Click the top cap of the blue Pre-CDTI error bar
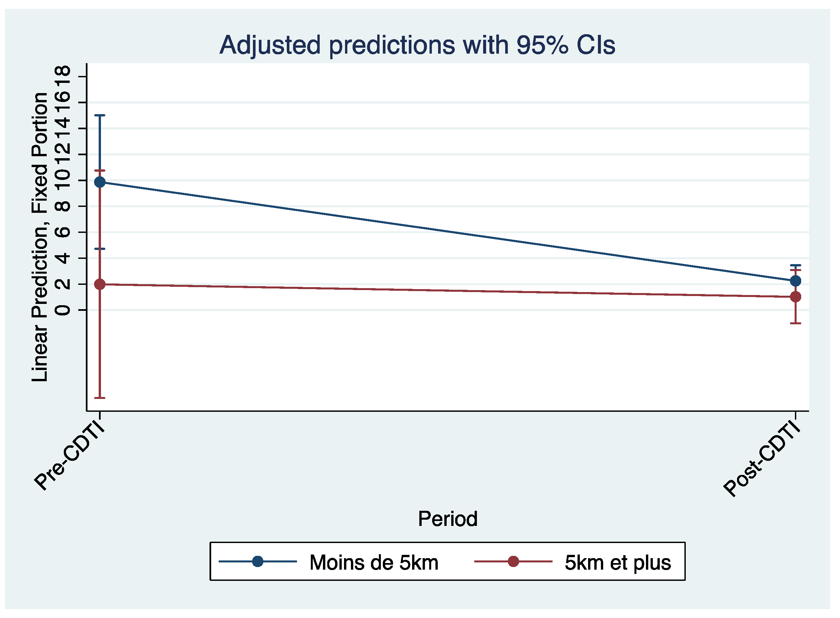Viewport: 840px width, 618px height. pyautogui.click(x=100, y=115)
